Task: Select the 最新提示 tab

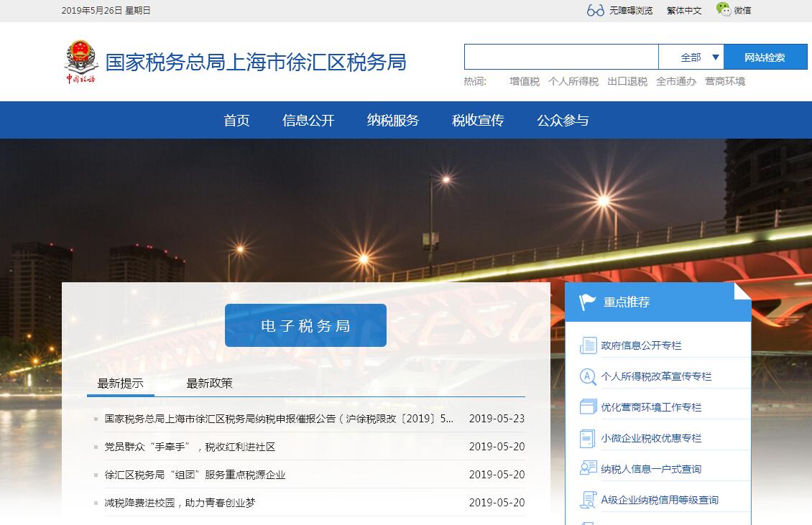Action: coord(120,384)
